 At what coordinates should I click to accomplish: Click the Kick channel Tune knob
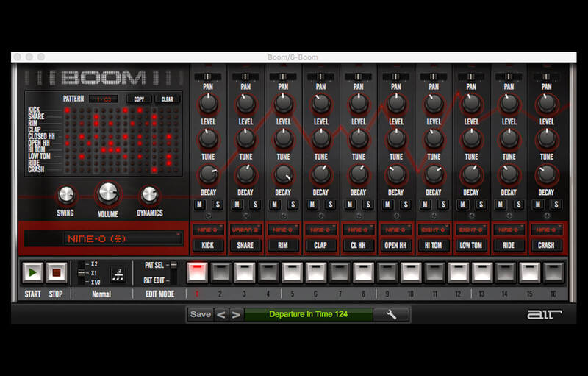point(208,139)
